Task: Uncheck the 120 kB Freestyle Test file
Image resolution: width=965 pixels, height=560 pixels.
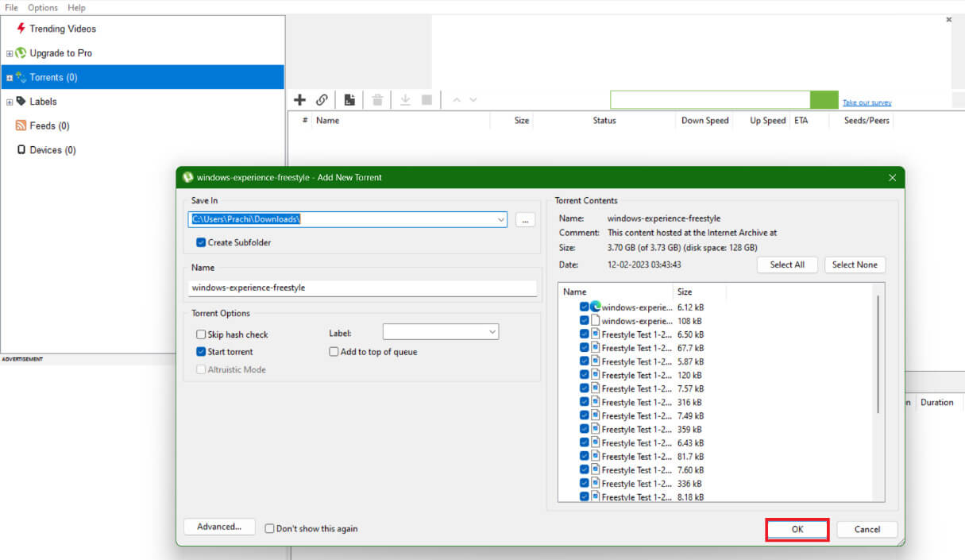Action: pos(585,375)
